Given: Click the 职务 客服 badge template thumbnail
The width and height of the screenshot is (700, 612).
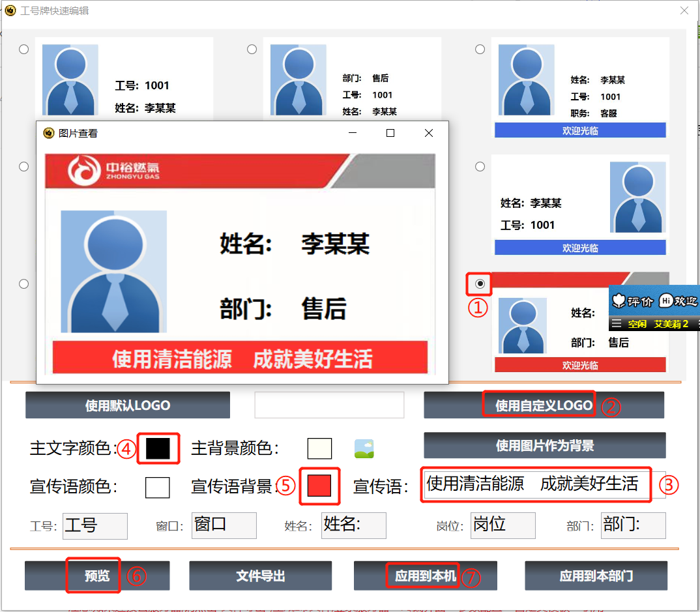Looking at the screenshot, I should pos(580,87).
